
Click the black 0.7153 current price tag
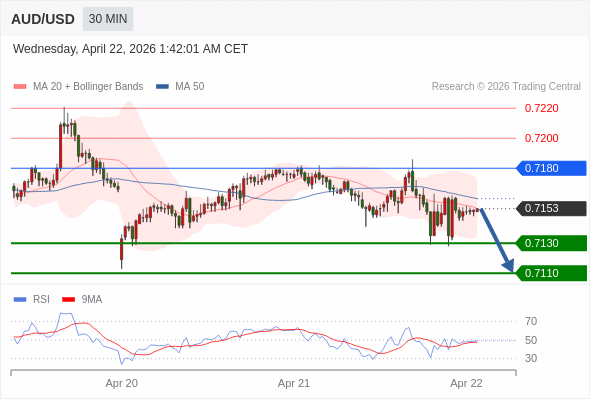pos(551,208)
